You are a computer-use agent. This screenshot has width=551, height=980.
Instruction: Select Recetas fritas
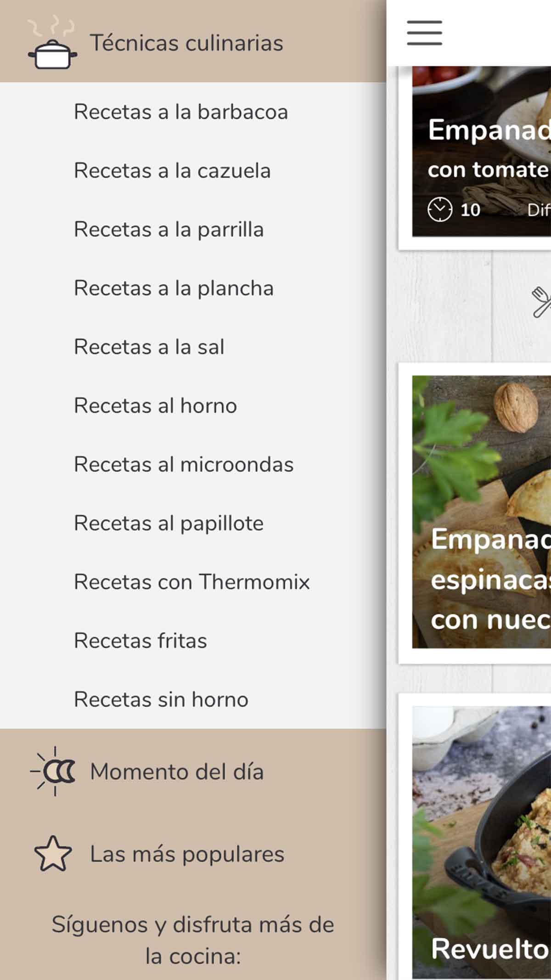141,641
